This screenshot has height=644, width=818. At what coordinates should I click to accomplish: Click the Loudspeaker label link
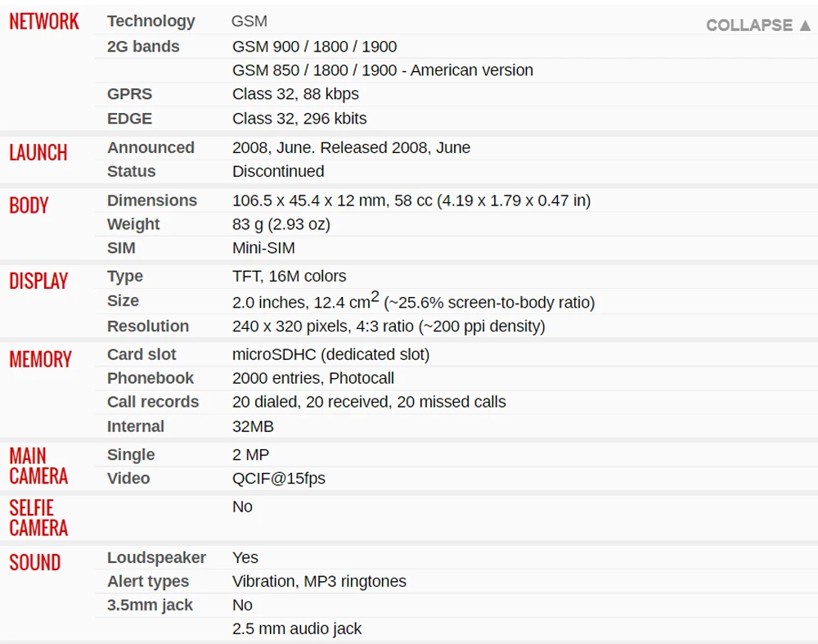tap(156, 558)
